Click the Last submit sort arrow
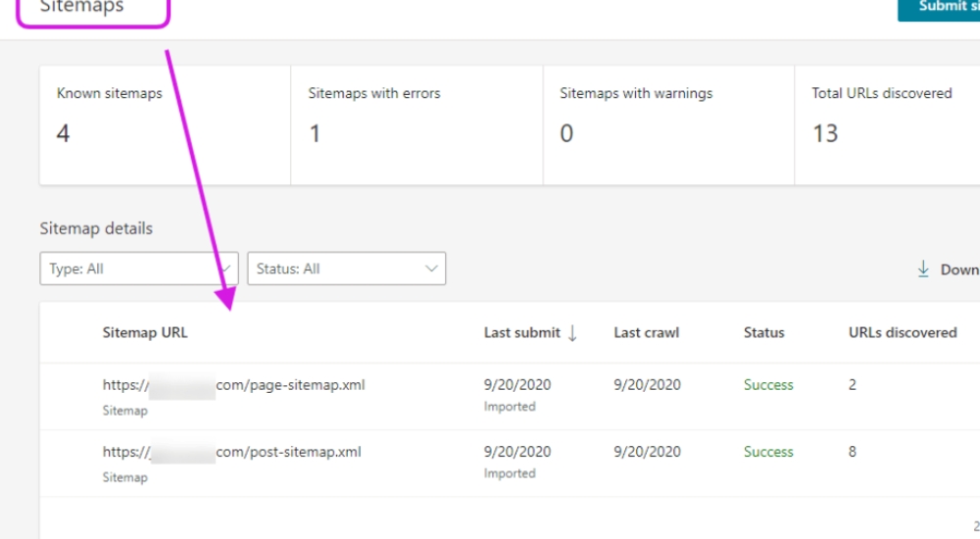Screen dimensions: 980x539 [572, 333]
